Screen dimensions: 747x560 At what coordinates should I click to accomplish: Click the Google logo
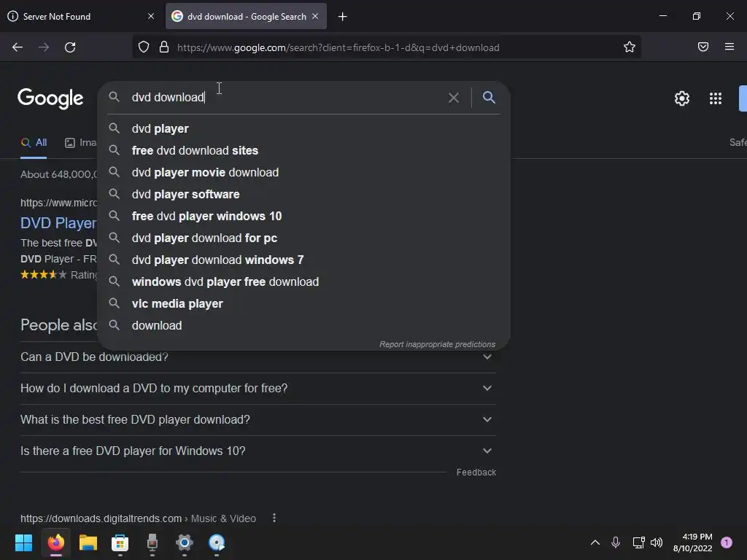(x=50, y=98)
